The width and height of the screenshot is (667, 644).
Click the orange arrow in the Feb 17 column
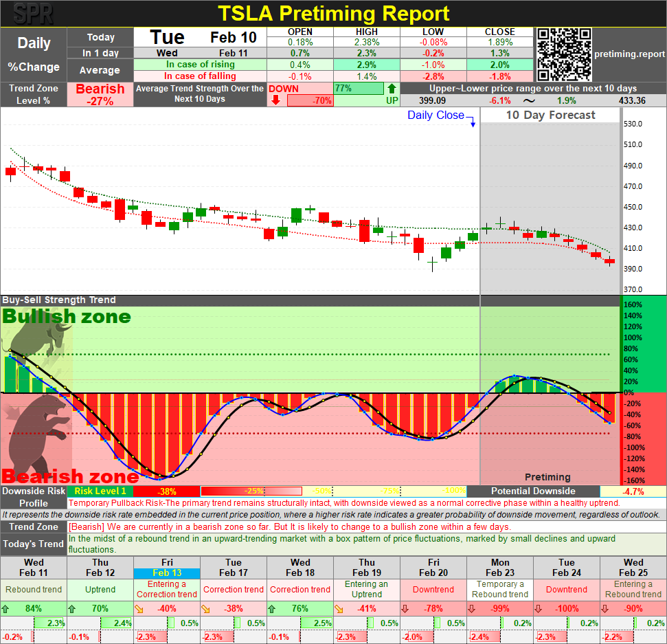click(x=205, y=609)
